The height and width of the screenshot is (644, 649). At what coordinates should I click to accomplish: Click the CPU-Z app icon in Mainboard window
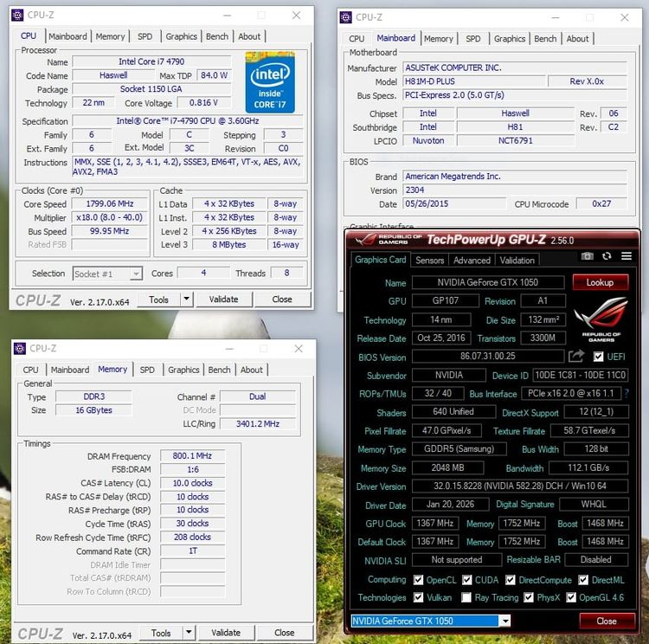(x=345, y=17)
